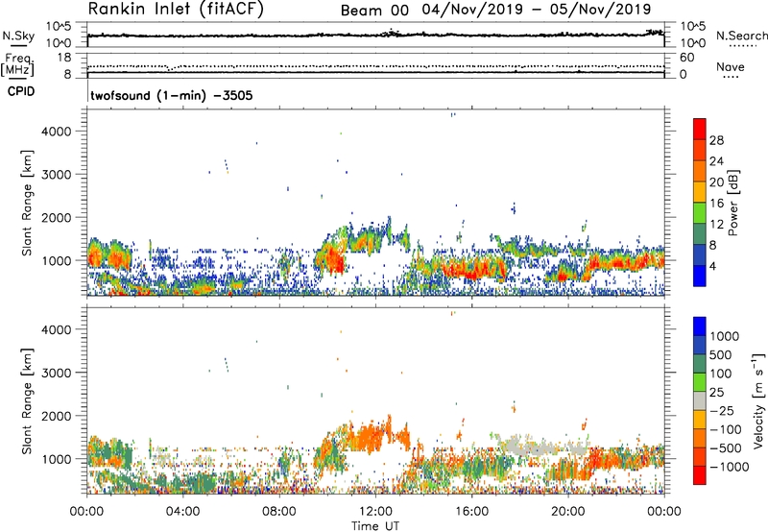The image size is (768, 532).
Task: Click the '12:00' time axis tick label
Action: (375, 512)
